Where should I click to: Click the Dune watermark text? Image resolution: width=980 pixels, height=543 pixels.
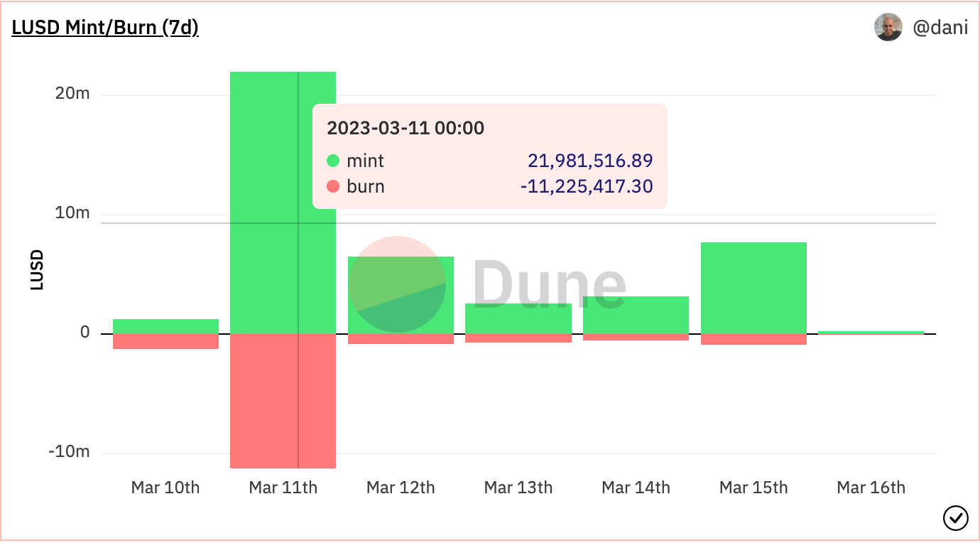click(549, 285)
